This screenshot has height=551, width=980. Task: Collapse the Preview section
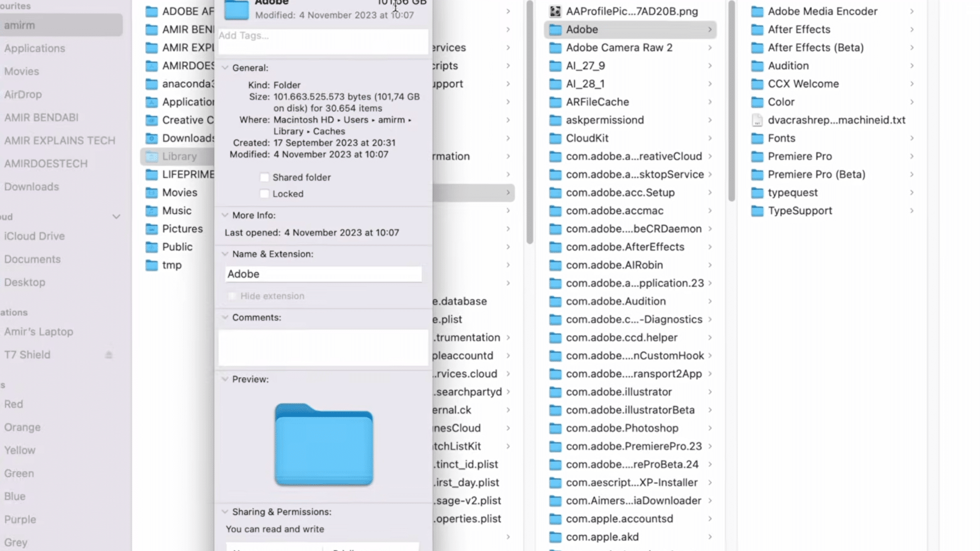pyautogui.click(x=225, y=379)
